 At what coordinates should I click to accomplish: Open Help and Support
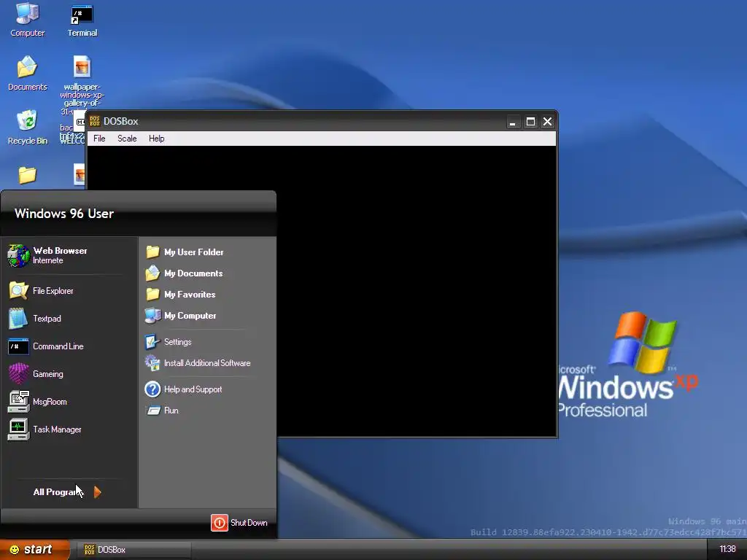[x=183, y=389]
